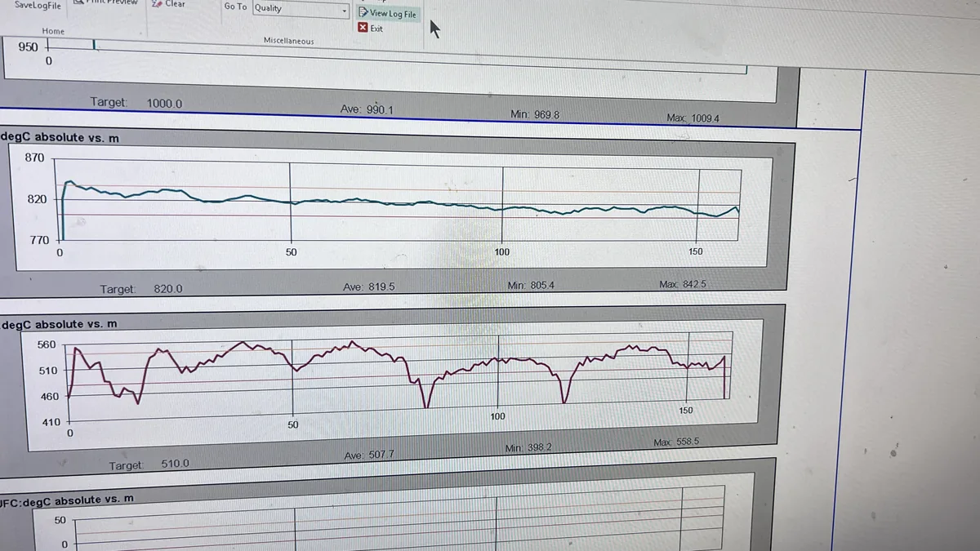The image size is (980, 551).
Task: Click the Min 805.4 readout
Action: pos(531,286)
